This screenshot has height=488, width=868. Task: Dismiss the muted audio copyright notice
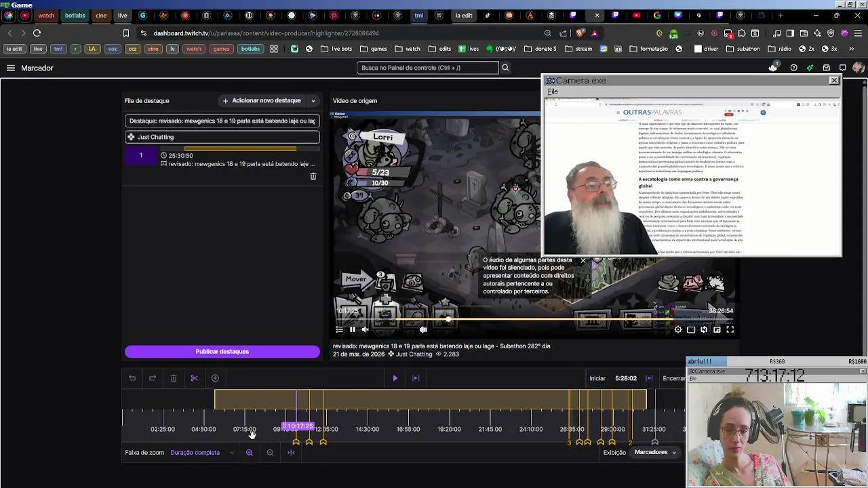tap(583, 260)
